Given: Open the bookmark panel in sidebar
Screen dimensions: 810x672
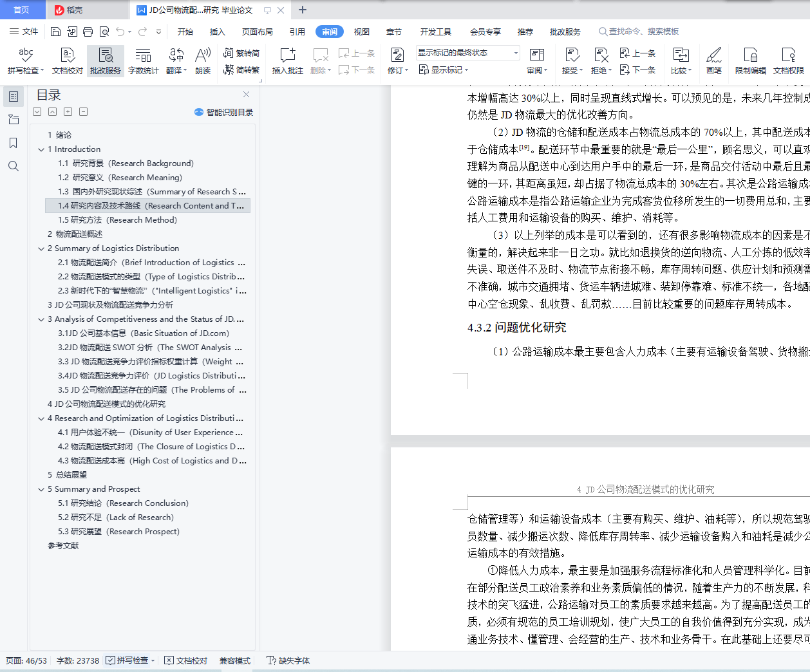Looking at the screenshot, I should [x=14, y=143].
